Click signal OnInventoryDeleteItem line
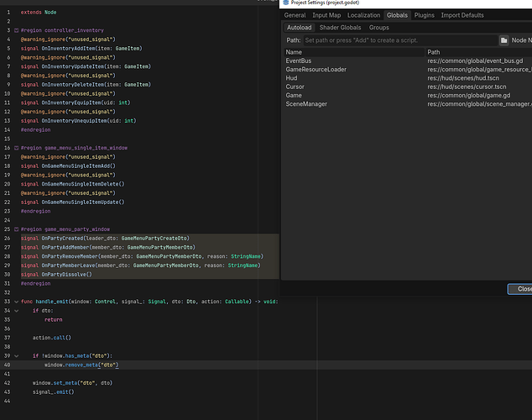 tap(86, 85)
